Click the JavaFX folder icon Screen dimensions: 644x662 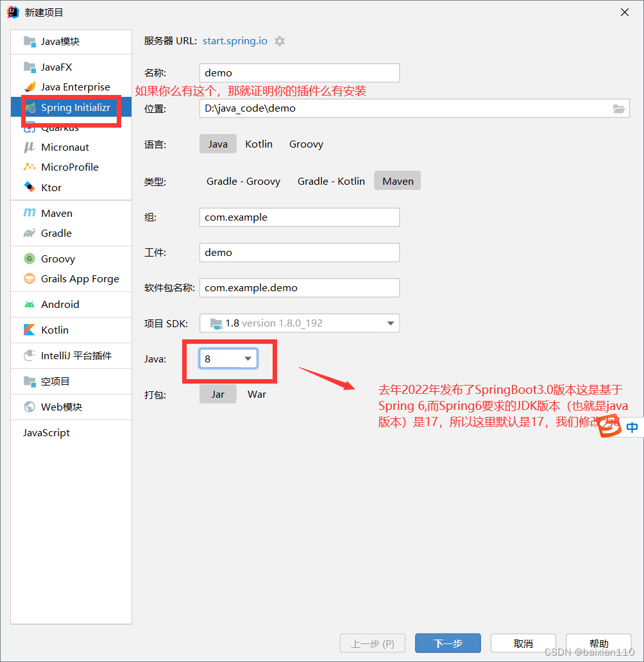pyautogui.click(x=30, y=67)
